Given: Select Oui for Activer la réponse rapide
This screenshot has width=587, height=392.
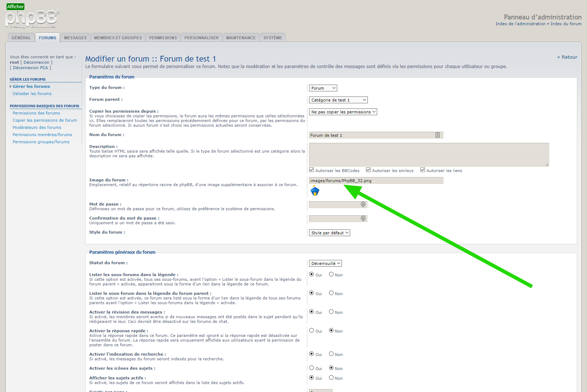Looking at the screenshot, I should click(312, 330).
